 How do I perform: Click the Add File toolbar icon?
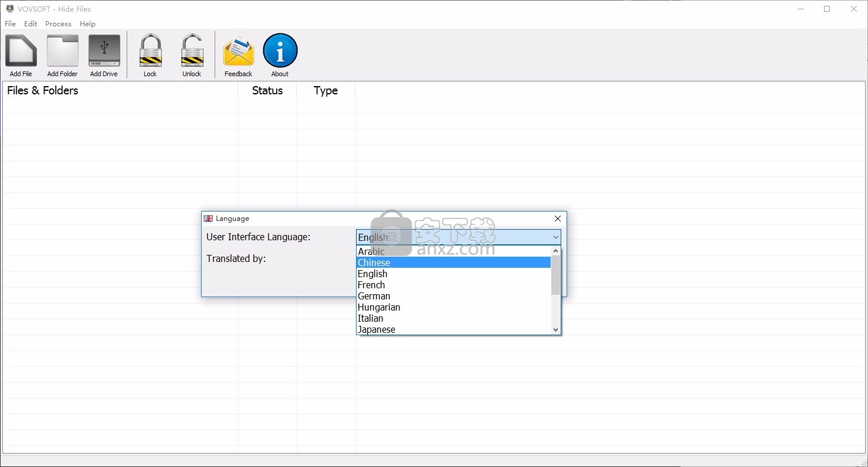point(21,50)
